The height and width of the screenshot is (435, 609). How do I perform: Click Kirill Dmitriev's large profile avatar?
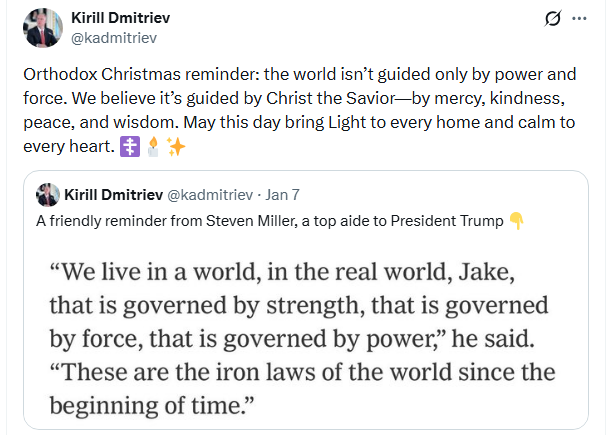pyautogui.click(x=40, y=28)
